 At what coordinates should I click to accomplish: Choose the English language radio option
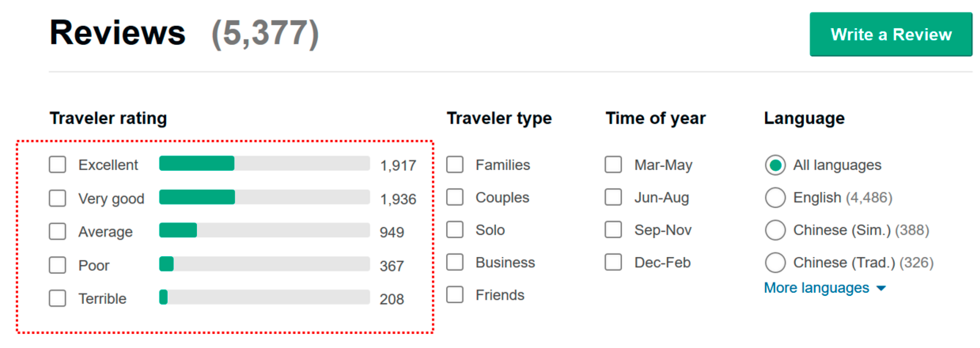pos(775,198)
